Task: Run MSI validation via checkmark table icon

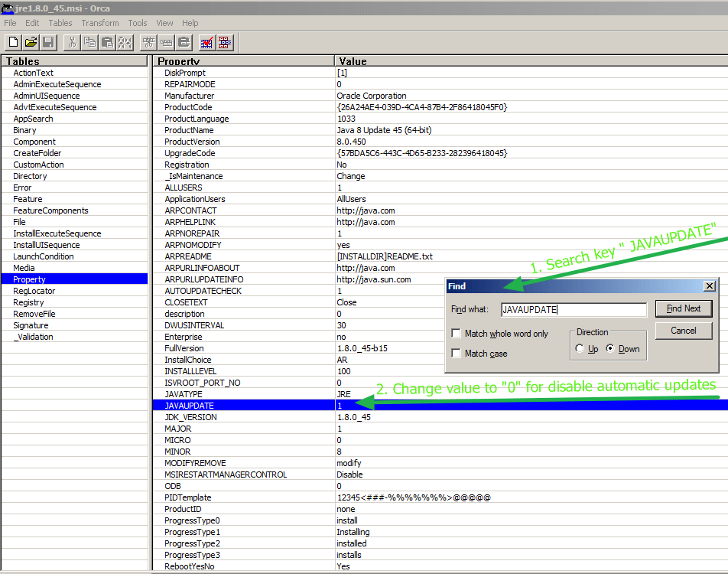Action: coord(206,42)
